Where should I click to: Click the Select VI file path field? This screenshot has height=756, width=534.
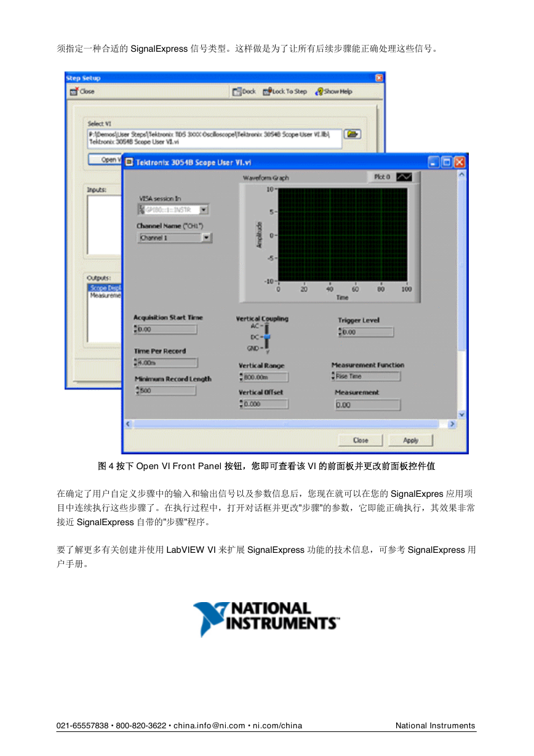pos(214,138)
